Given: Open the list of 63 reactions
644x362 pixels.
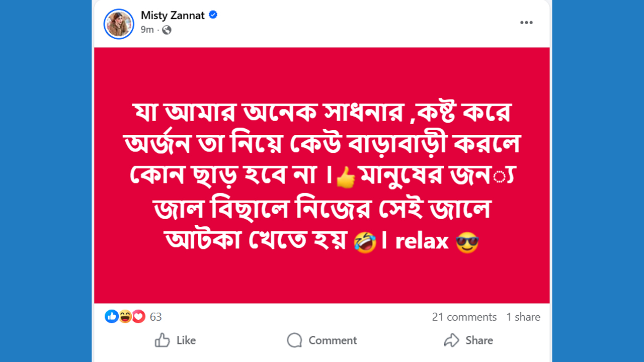Looking at the screenshot, I should pos(156,317).
